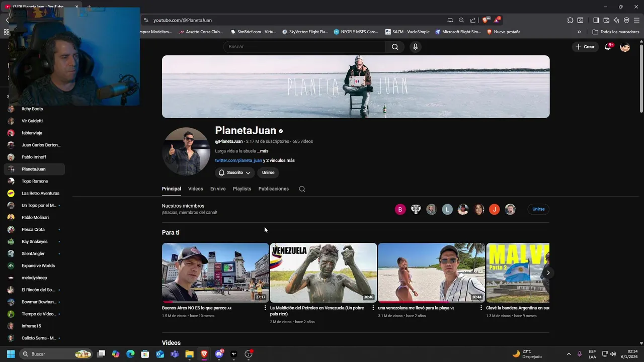Open more options for Venezuela petroleo video
The image size is (644, 362).
373,308
